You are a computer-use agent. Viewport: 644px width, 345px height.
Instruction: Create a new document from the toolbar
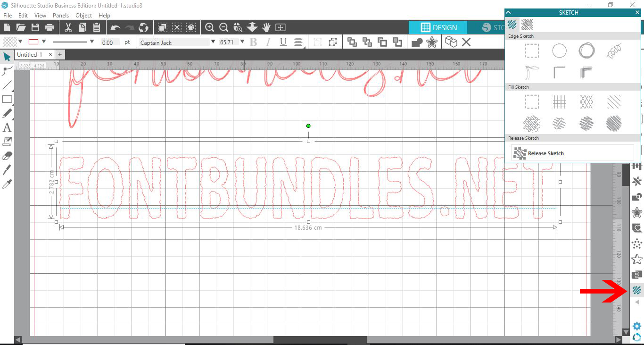(7, 27)
